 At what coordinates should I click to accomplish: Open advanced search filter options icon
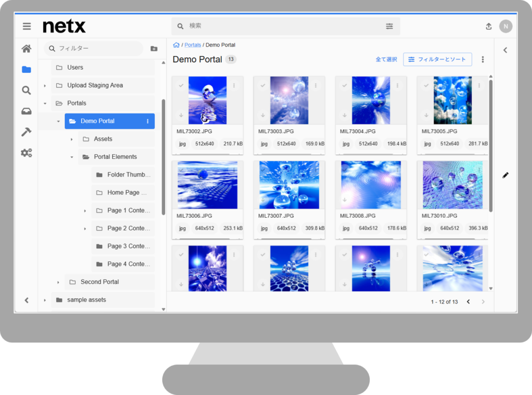click(x=390, y=26)
